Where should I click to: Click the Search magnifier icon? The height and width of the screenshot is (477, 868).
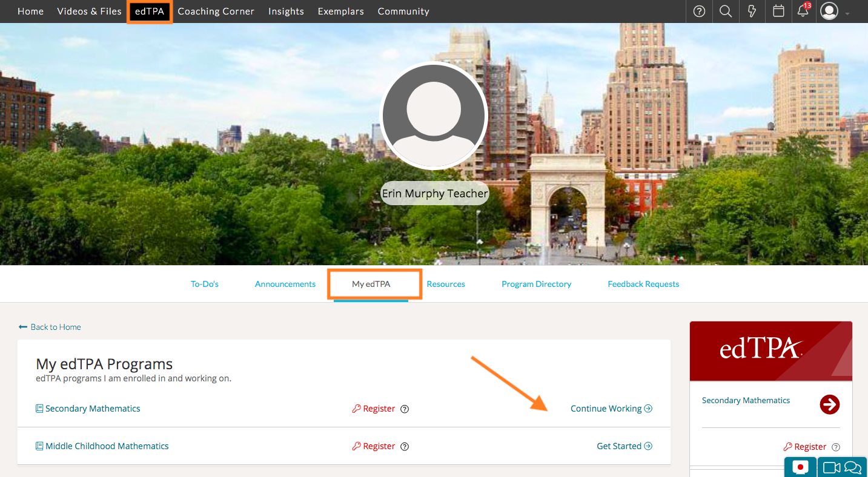click(725, 12)
